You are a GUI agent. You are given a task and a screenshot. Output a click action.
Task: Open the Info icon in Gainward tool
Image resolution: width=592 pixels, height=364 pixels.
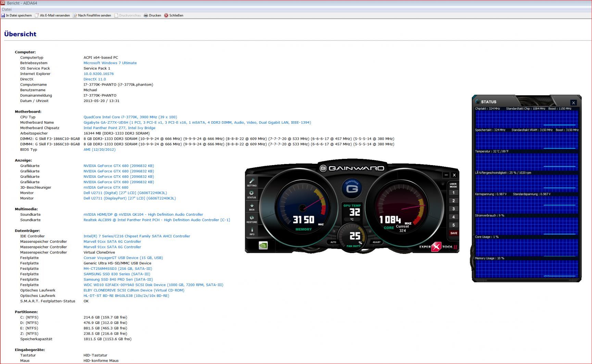[x=252, y=231]
